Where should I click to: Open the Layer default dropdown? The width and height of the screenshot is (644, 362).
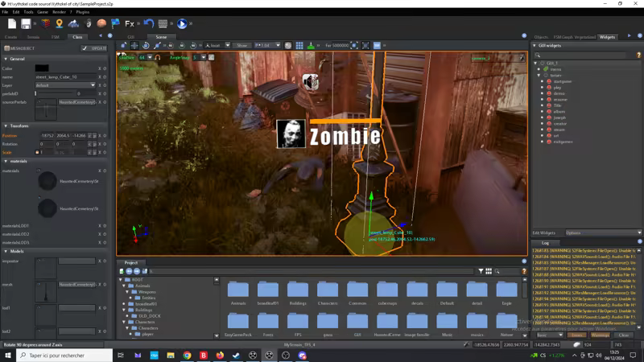pos(64,84)
